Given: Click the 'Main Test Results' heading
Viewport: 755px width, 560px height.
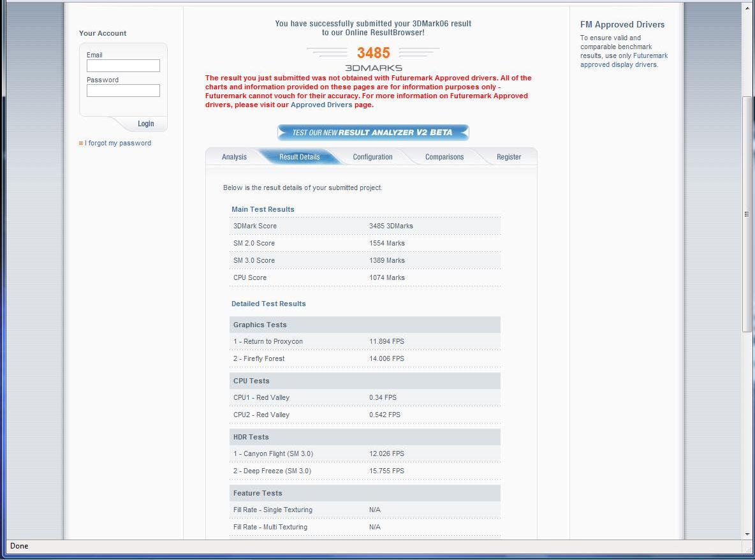Looking at the screenshot, I should coord(263,209).
